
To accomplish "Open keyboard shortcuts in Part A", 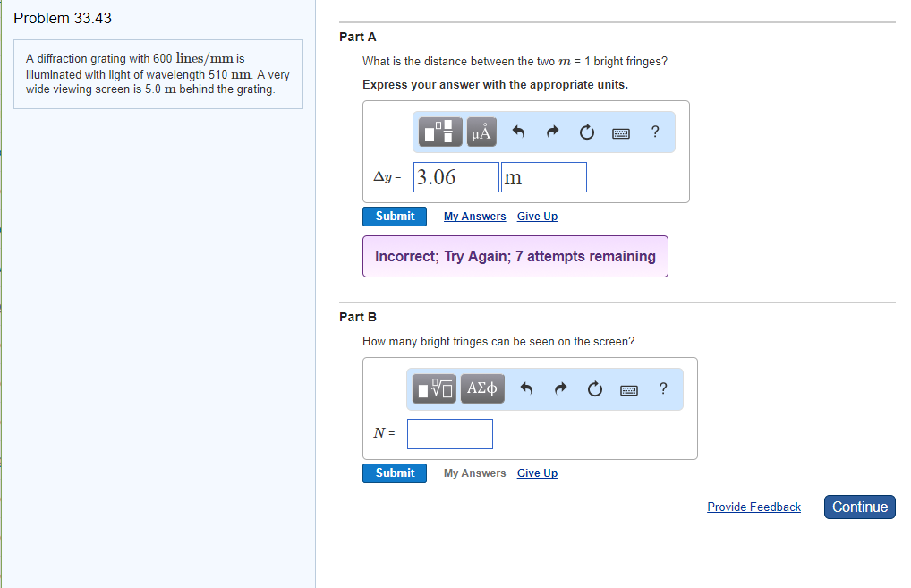I will [x=621, y=133].
